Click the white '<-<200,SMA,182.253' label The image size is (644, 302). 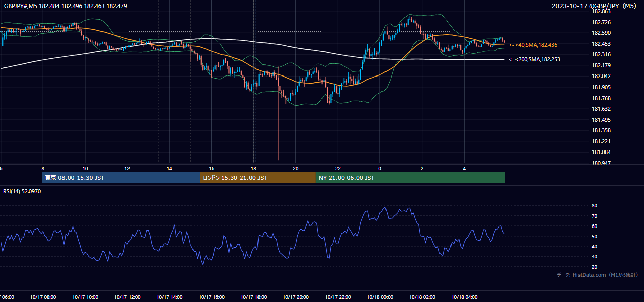coord(535,59)
